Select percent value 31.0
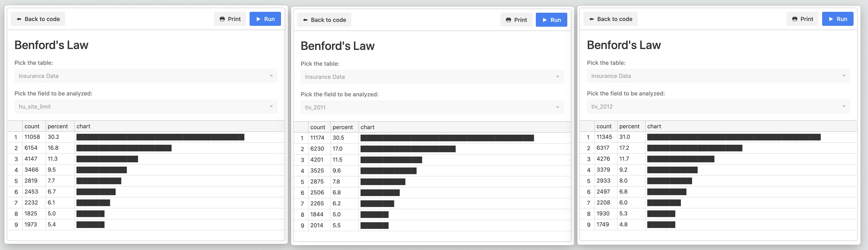 coord(624,137)
